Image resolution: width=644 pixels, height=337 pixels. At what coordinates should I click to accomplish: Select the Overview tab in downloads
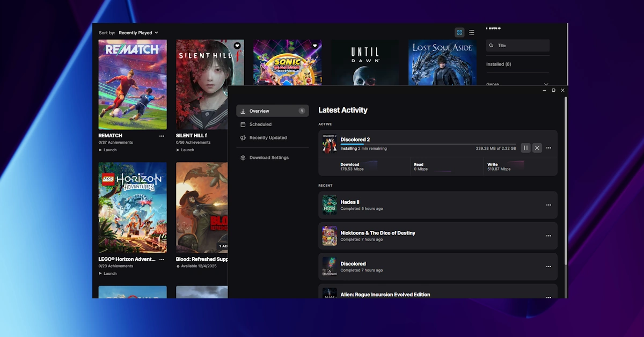[258, 111]
